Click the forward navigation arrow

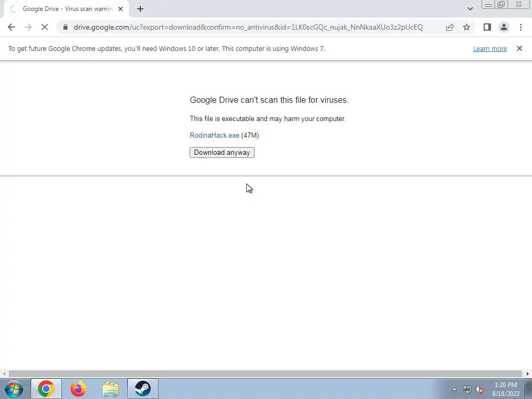pyautogui.click(x=28, y=27)
